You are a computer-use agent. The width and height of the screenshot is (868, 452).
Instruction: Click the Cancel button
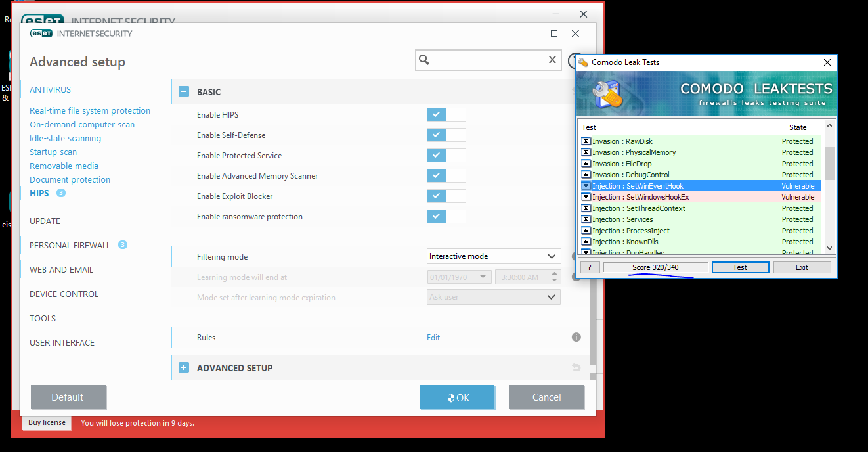pyautogui.click(x=546, y=397)
